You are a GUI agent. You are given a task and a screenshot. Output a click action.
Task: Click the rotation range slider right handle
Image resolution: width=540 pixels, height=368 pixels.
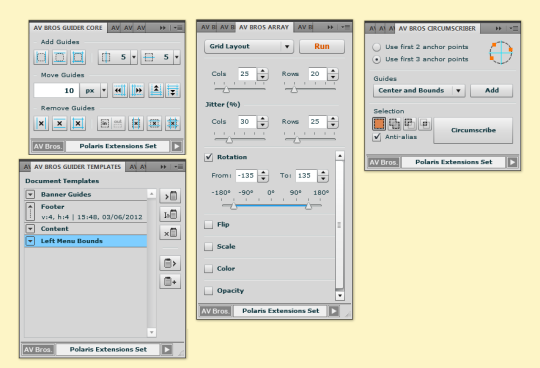[x=308, y=206]
